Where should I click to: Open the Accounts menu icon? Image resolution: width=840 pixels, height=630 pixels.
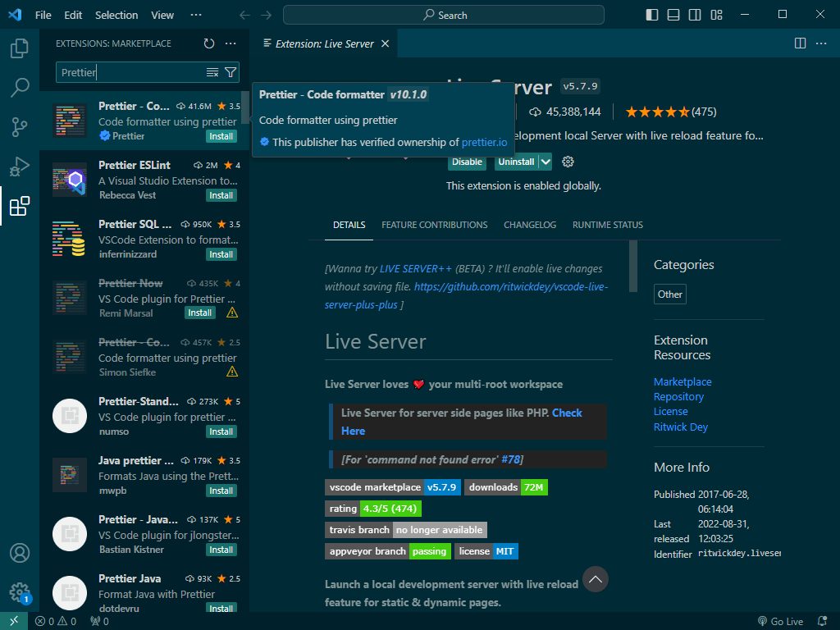point(20,553)
